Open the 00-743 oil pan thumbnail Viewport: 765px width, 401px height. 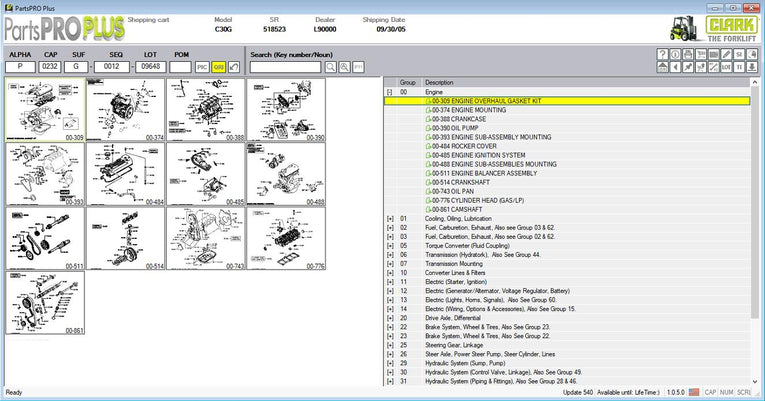tap(205, 239)
